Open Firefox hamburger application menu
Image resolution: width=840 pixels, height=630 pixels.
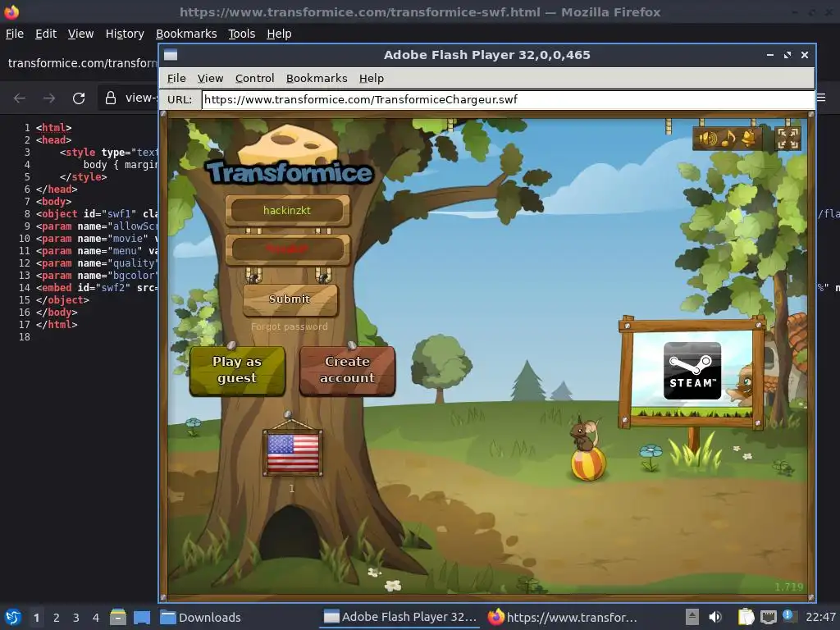pyautogui.click(x=821, y=98)
